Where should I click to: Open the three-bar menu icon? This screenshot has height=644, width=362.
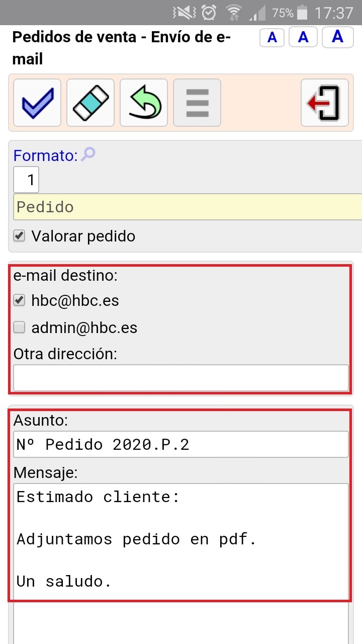point(197,103)
